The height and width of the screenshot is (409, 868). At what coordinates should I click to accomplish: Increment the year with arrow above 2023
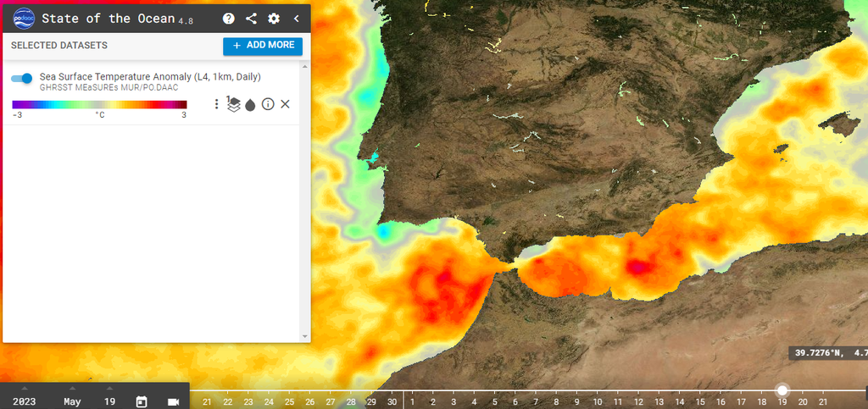[24, 389]
